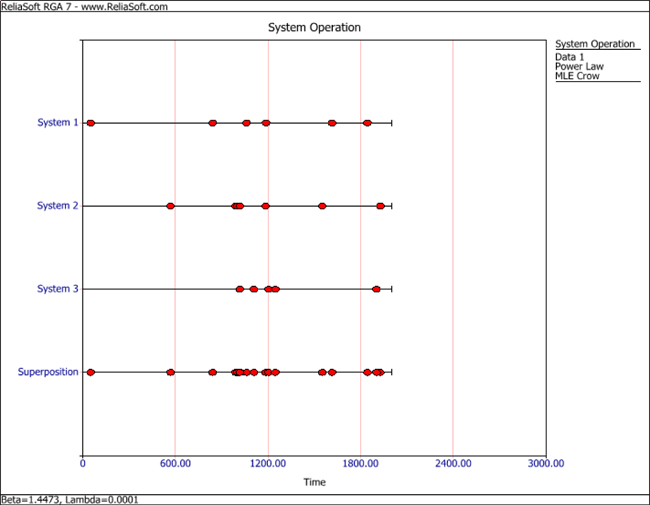Select Superposition marker nearest time zero
The image size is (650, 505).
(x=90, y=372)
